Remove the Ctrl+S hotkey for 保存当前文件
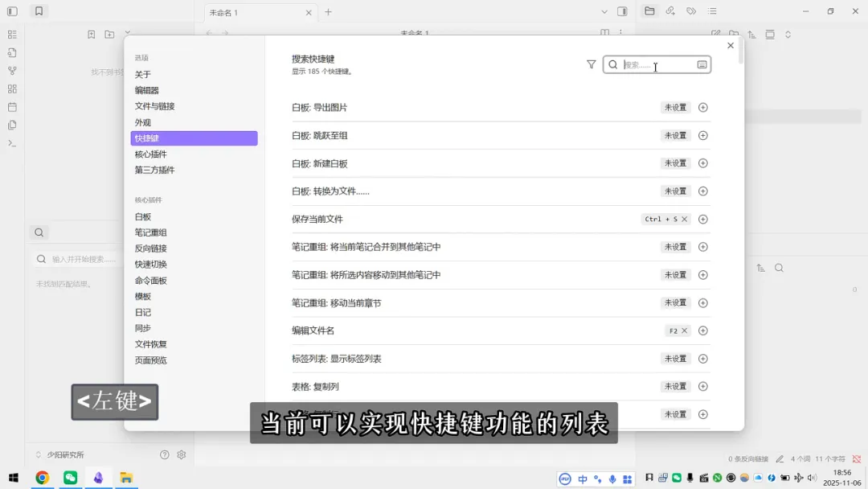The width and height of the screenshot is (868, 489). (684, 219)
